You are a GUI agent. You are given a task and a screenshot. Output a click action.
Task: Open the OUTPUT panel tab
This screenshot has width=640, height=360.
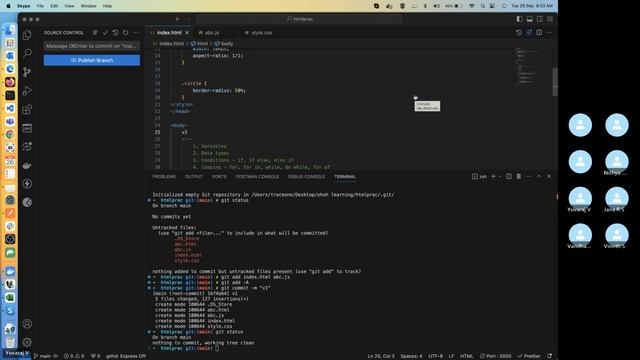(193, 177)
